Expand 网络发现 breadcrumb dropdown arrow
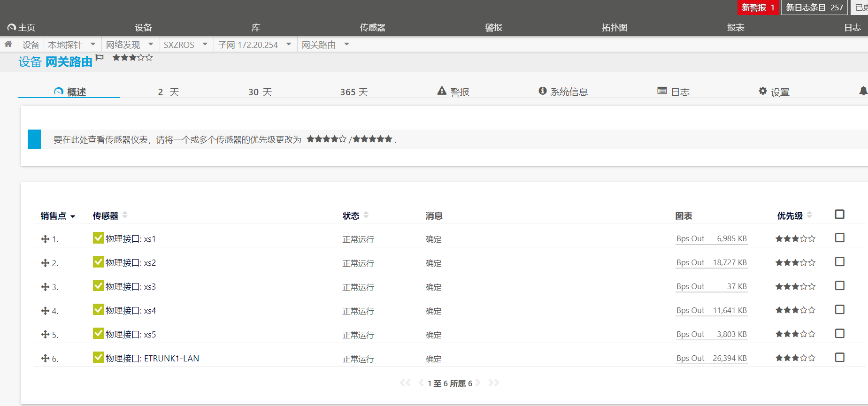 151,44
